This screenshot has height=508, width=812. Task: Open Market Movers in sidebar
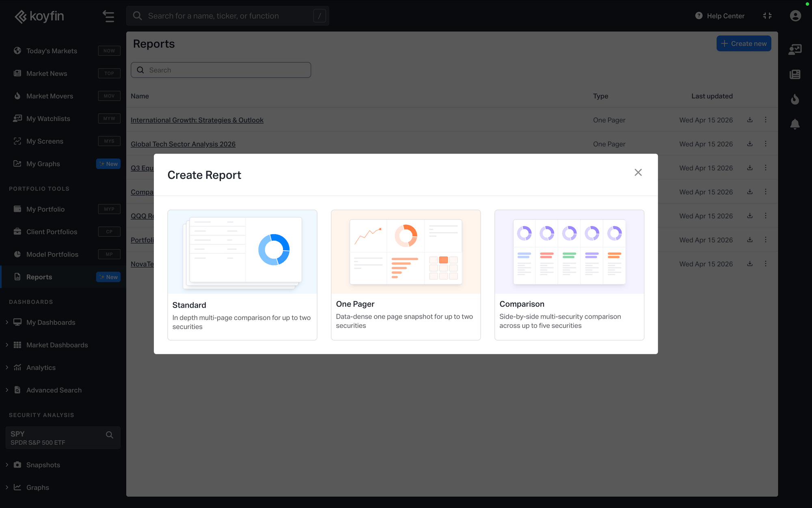tap(50, 96)
